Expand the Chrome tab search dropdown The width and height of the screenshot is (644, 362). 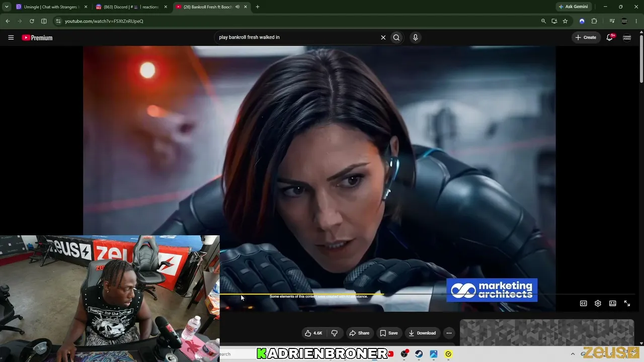coord(7,7)
